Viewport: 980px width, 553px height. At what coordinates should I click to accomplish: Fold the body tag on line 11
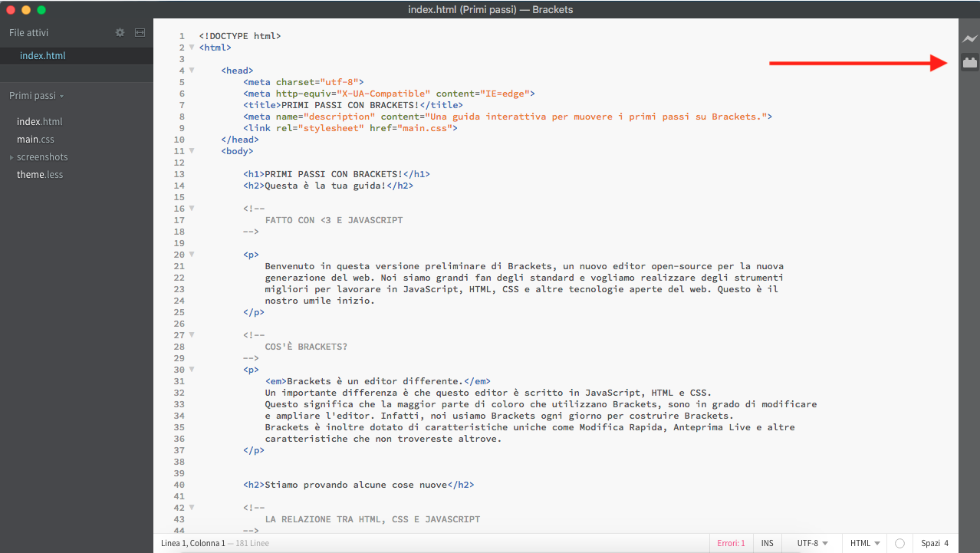coord(192,151)
